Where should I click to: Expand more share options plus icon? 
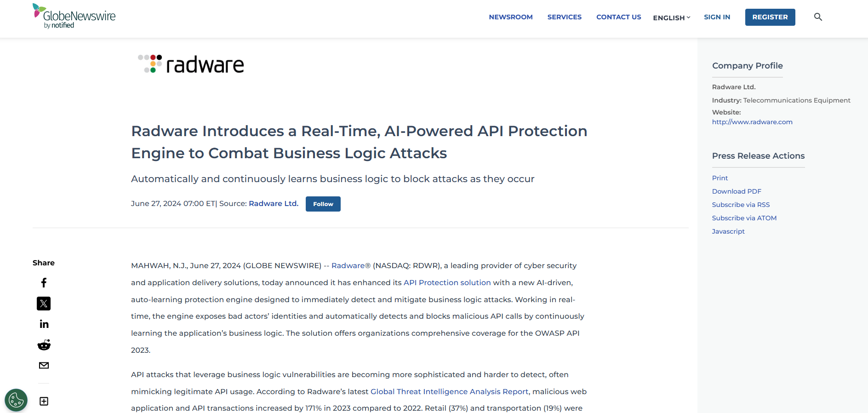click(x=44, y=402)
